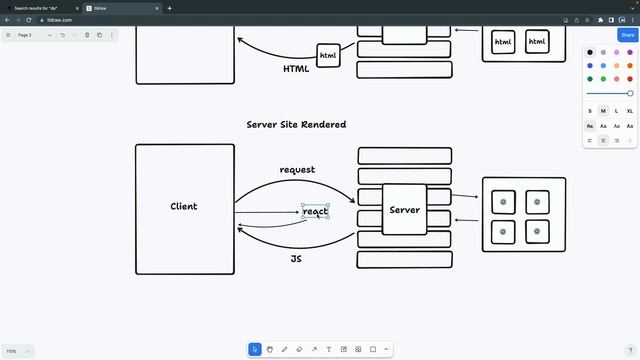Viewport: 640px width, 360px height.
Task: Choose the Hand pan tool
Action: click(270, 349)
